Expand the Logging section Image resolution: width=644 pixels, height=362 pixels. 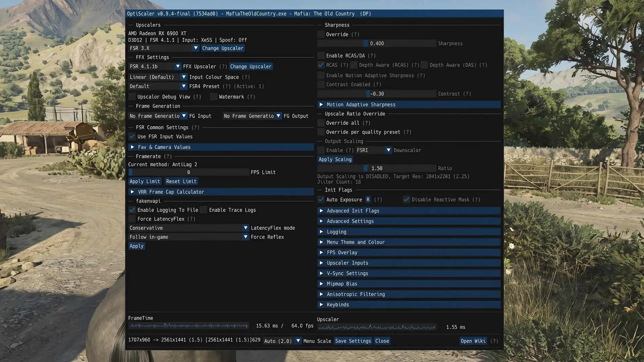[x=409, y=232]
